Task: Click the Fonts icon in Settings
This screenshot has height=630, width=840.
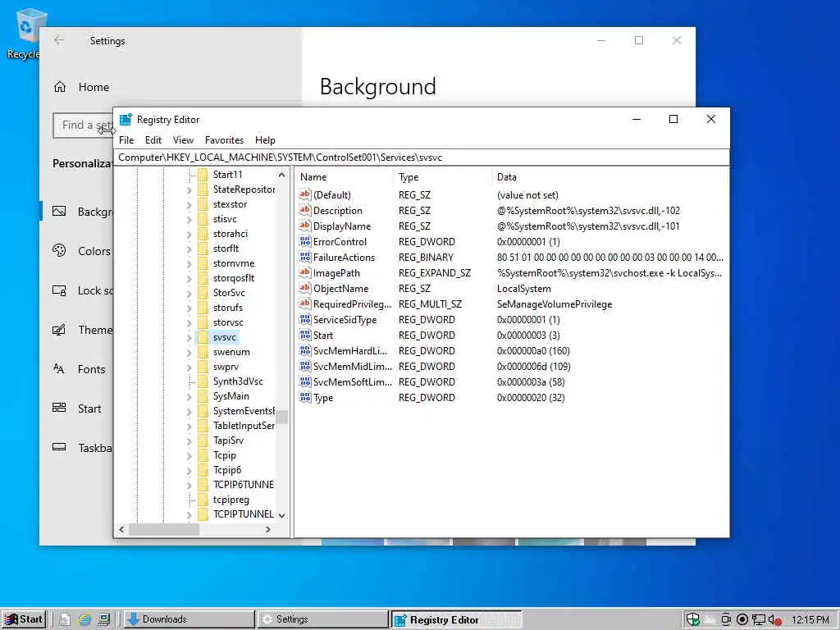Action: [59, 368]
